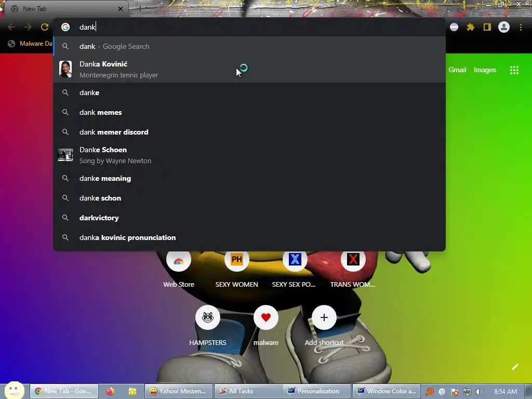Viewport: 532px width, 399px height.
Task: Click inside the address bar with 'dank'
Action: tap(249, 27)
